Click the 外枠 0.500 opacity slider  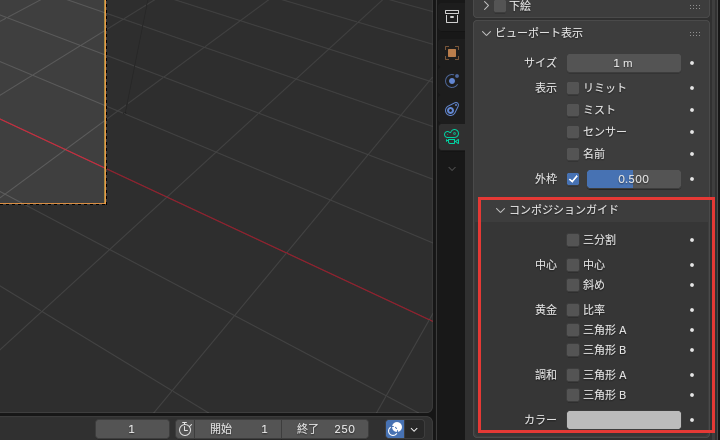coord(634,179)
